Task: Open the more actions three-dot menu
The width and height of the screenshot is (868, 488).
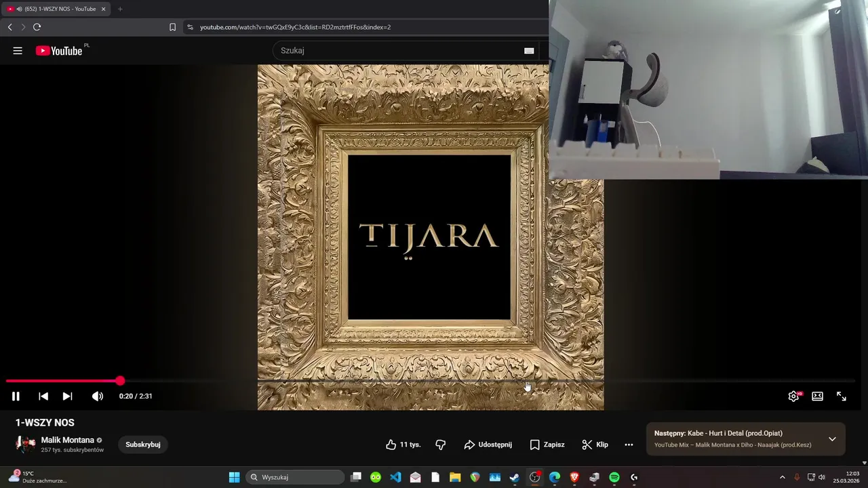Action: [629, 445]
